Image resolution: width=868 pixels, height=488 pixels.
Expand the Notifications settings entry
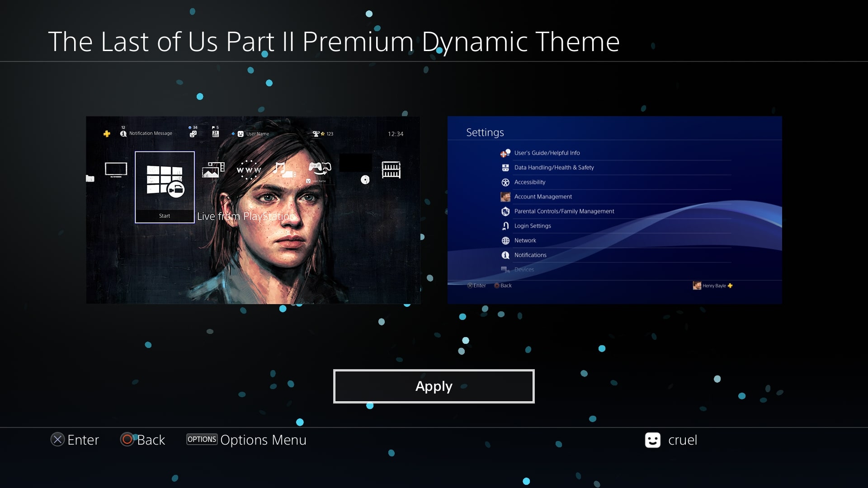tap(530, 254)
